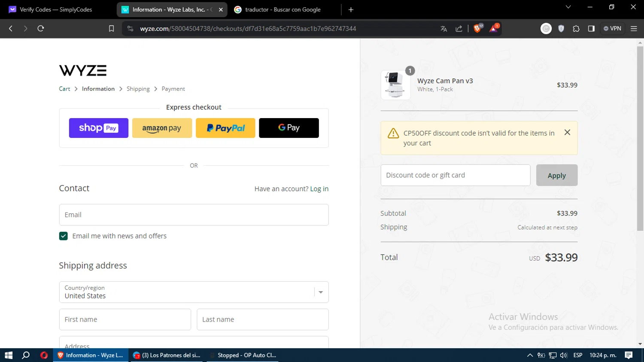Apply the discount code
The image size is (644, 362).
coord(557,175)
